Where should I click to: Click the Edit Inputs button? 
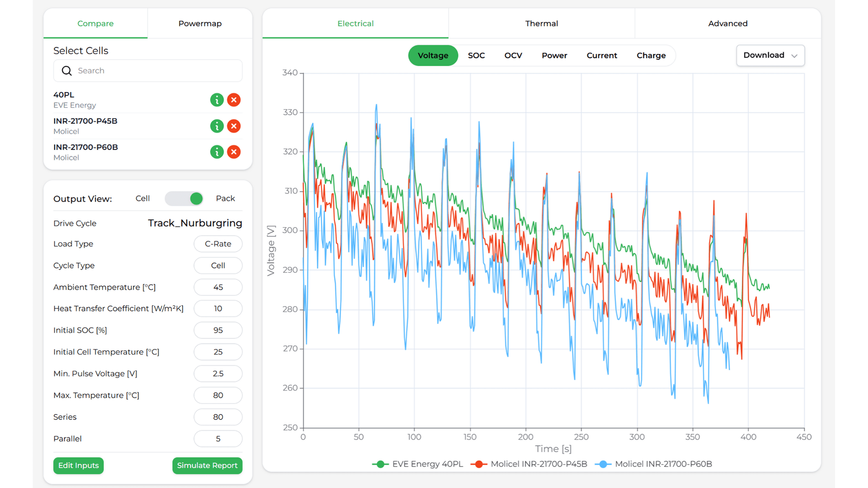click(x=79, y=466)
